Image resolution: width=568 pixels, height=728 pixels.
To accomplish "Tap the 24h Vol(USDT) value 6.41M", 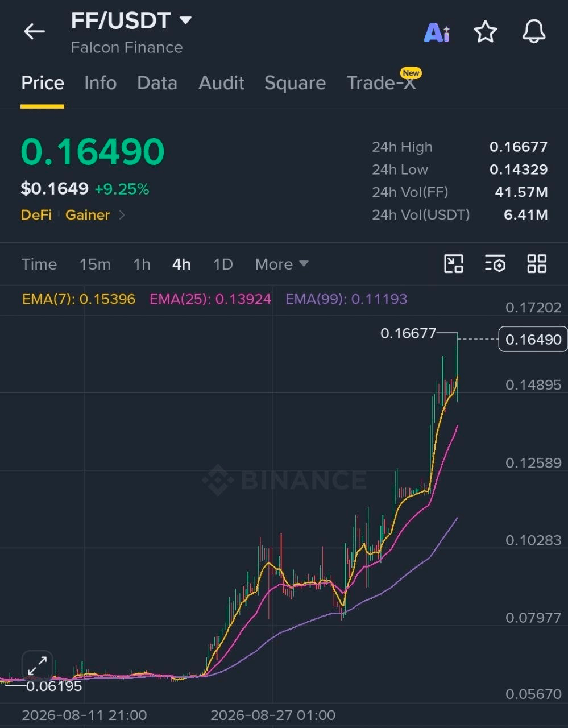I will point(526,215).
